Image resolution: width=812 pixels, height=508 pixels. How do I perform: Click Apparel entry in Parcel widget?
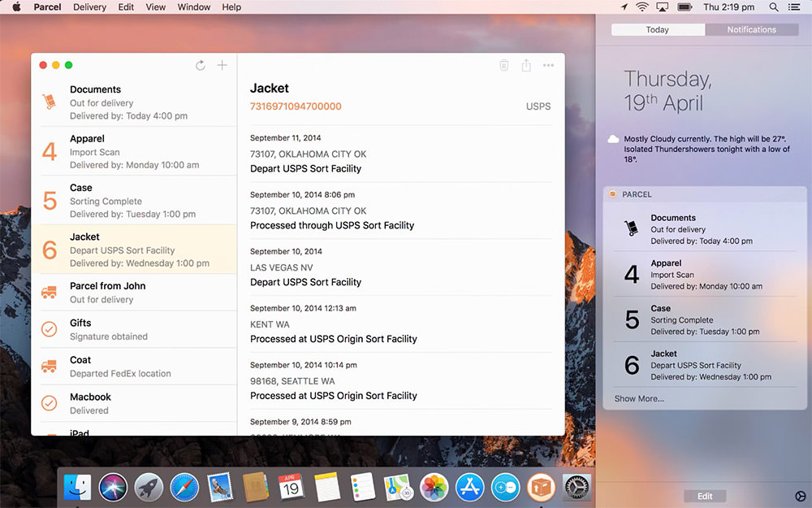coord(705,274)
